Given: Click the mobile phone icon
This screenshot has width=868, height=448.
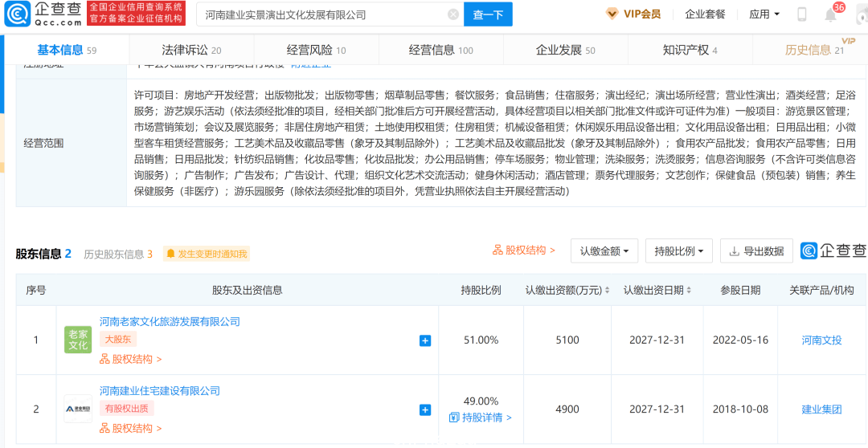Looking at the screenshot, I should pos(802,15).
